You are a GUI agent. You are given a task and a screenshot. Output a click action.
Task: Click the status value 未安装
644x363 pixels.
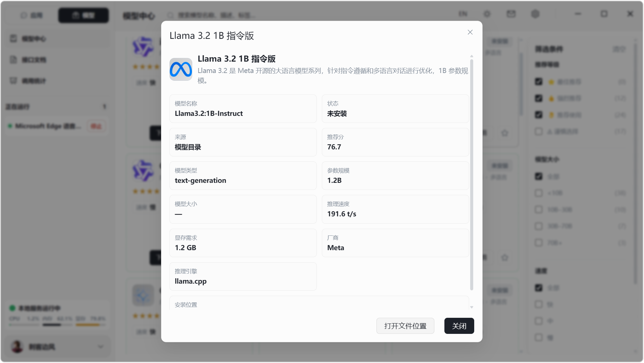click(x=337, y=114)
